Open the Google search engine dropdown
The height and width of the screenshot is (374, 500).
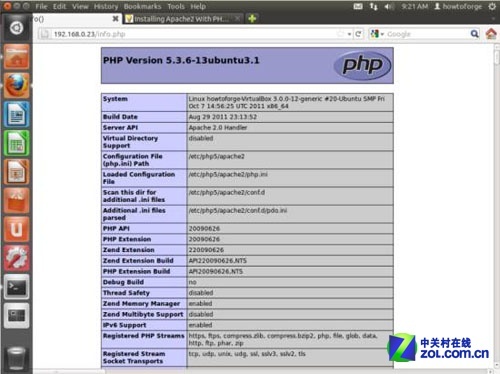[x=377, y=34]
